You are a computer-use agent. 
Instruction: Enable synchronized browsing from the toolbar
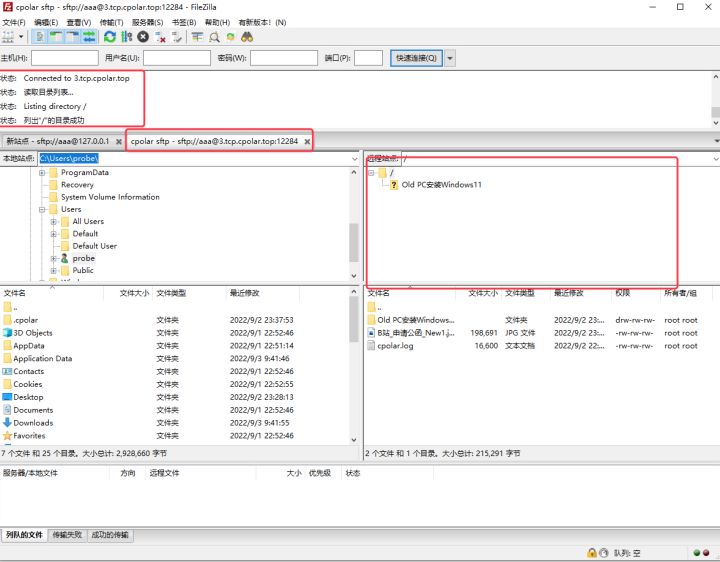pyautogui.click(x=230, y=37)
